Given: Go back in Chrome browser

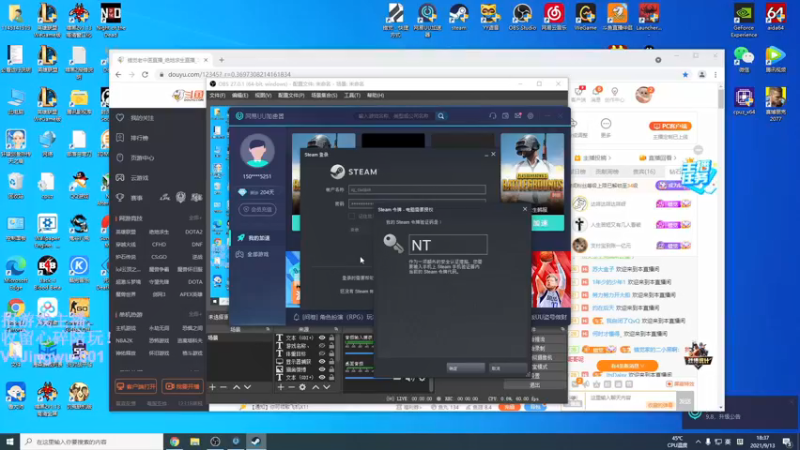Looking at the screenshot, I should [x=118, y=74].
